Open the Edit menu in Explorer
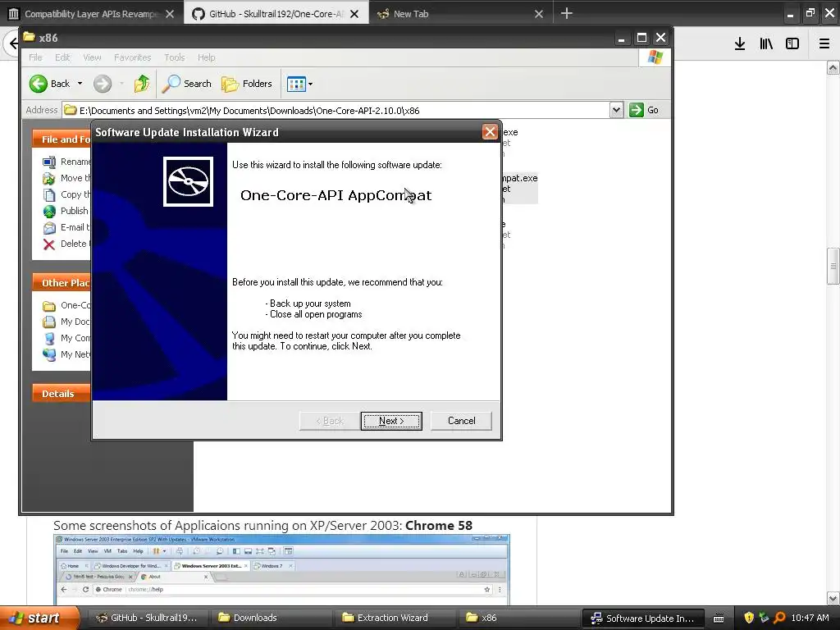This screenshot has height=630, width=840. coord(62,57)
